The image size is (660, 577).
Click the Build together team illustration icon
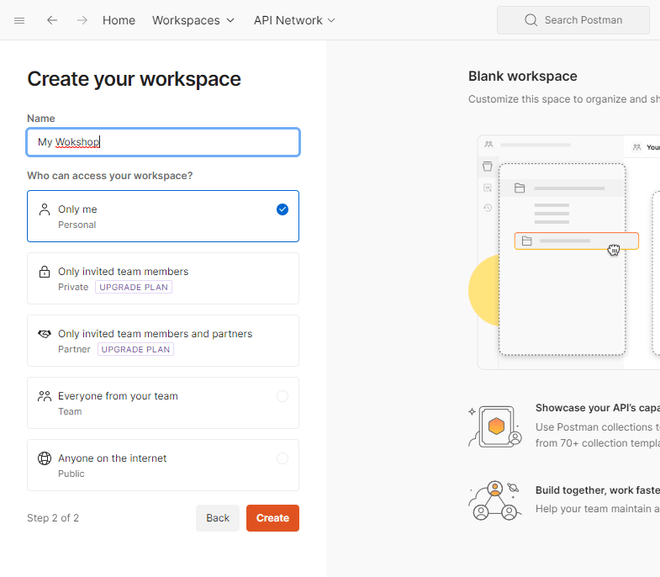point(495,501)
